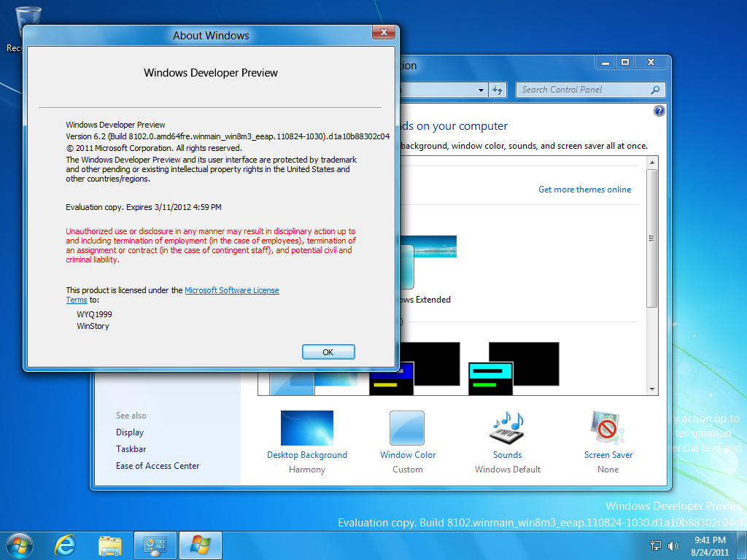
Task: Open Windows Explorer folder icon on taskbar
Action: (x=110, y=545)
